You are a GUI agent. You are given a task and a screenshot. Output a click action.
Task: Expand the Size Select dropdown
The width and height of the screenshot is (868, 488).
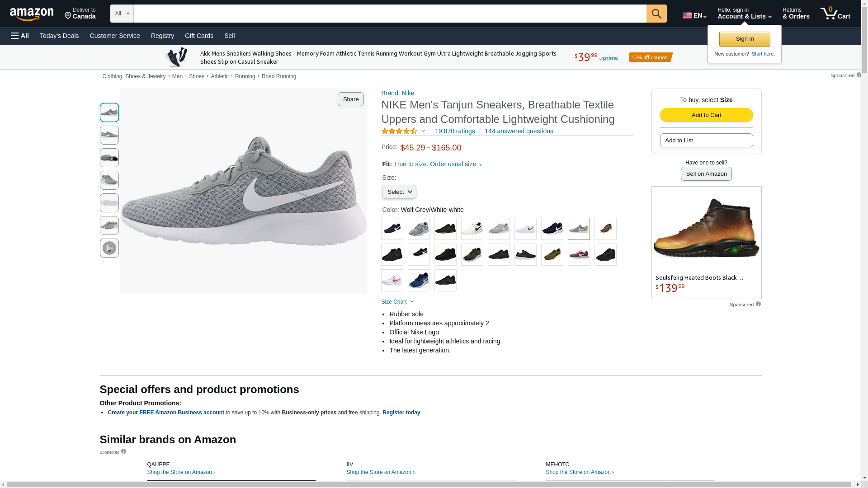pyautogui.click(x=399, y=192)
